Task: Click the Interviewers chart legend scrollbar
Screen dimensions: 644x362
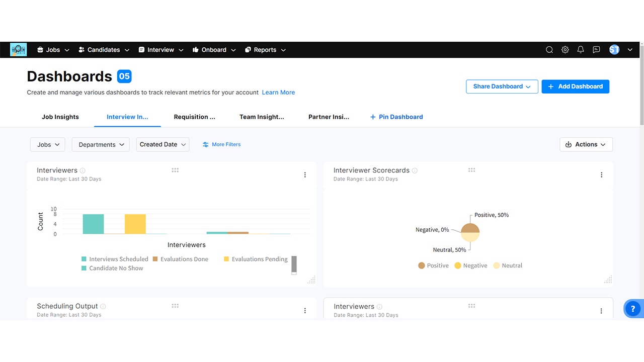Action: click(x=294, y=264)
